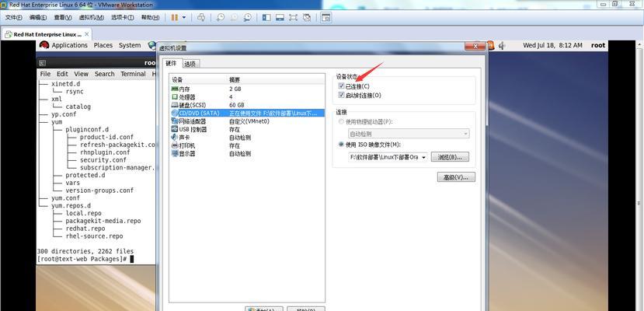Select the 使用物理驱动器(P) radio button

click(341, 122)
